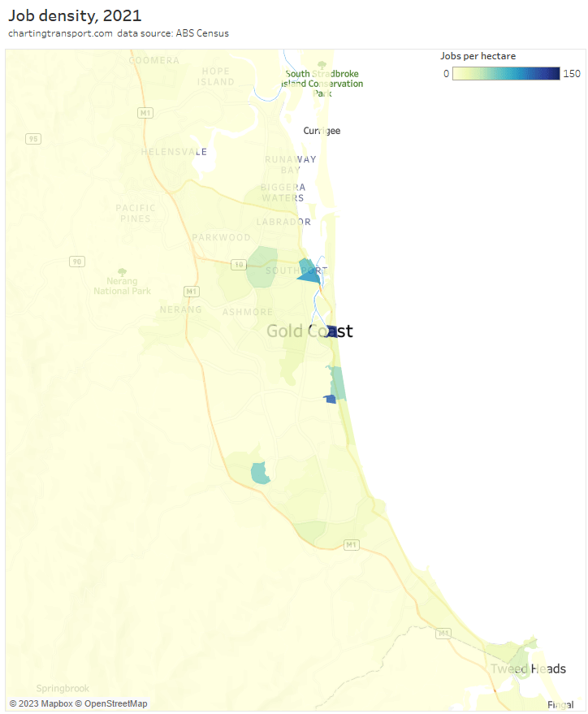Select the route 95 road shield

tap(32, 139)
